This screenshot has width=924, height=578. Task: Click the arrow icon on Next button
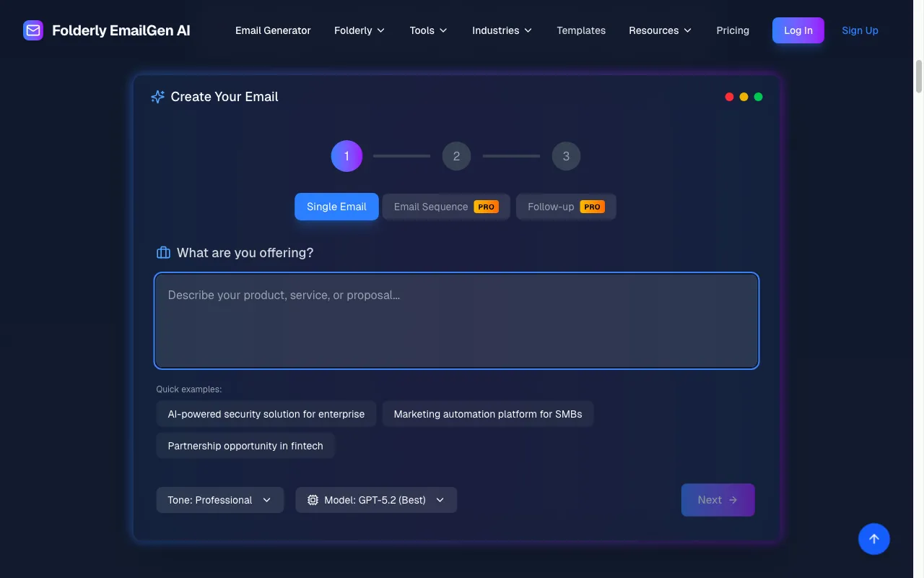coord(733,500)
